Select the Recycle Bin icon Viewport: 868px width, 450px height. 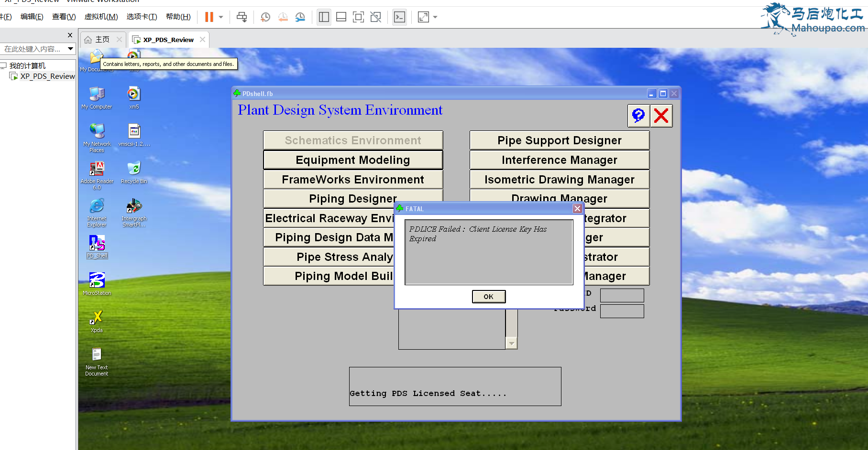pos(134,172)
